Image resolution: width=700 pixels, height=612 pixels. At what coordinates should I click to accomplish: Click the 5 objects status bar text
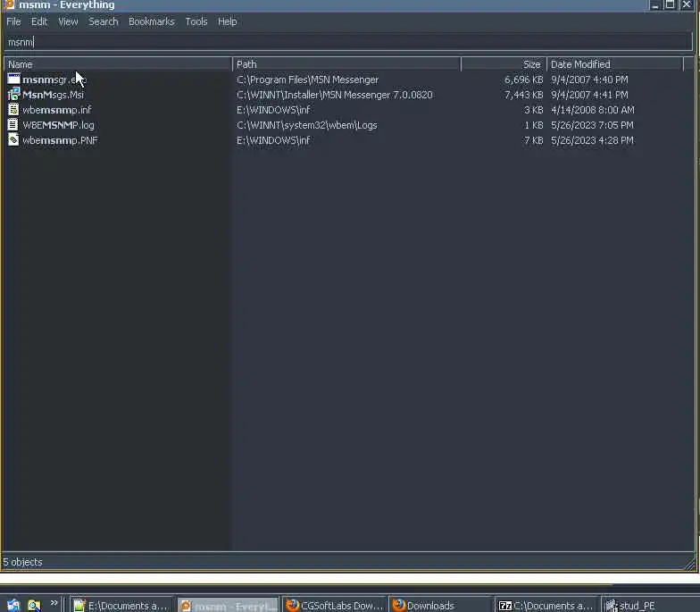coord(22,562)
